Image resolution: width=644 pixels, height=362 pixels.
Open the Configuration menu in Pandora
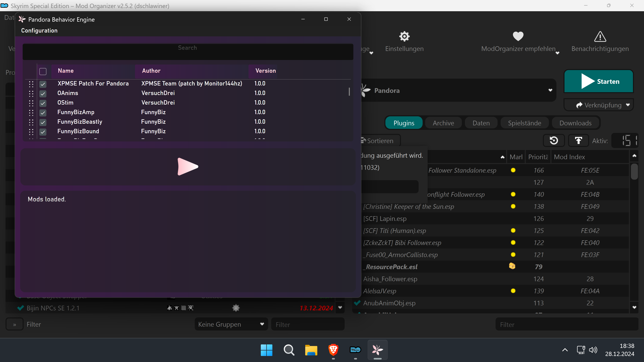[x=39, y=31]
